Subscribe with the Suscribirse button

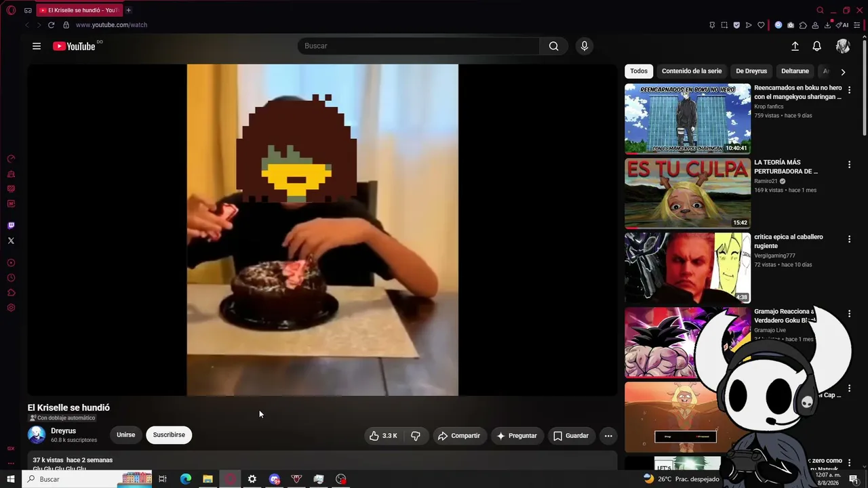click(x=169, y=435)
